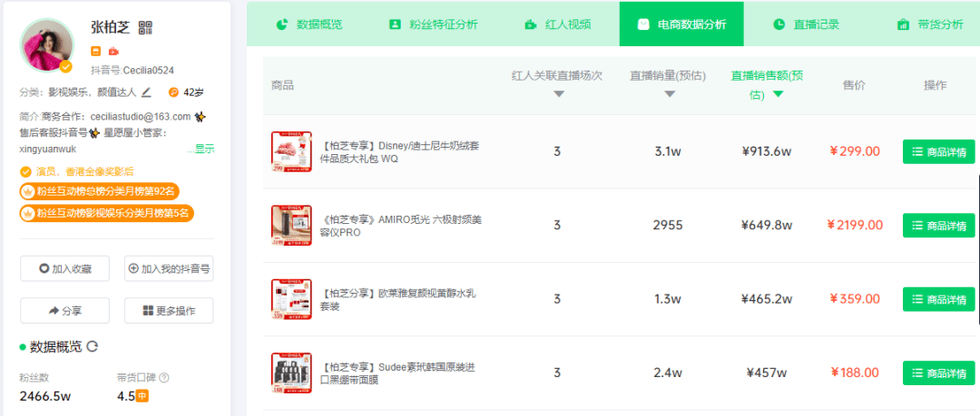Open 商品详情 for AMIRO射频美容仪PRO
This screenshot has height=416, width=980.
[x=939, y=226]
